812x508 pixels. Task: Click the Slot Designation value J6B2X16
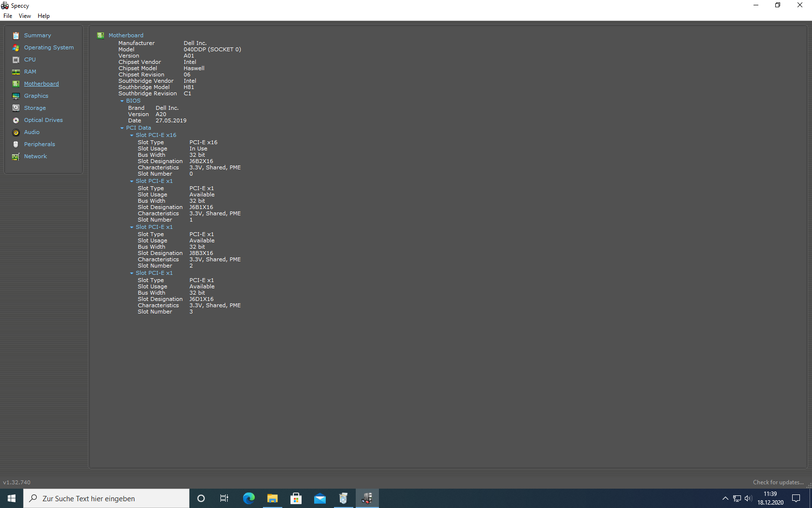[x=201, y=161]
